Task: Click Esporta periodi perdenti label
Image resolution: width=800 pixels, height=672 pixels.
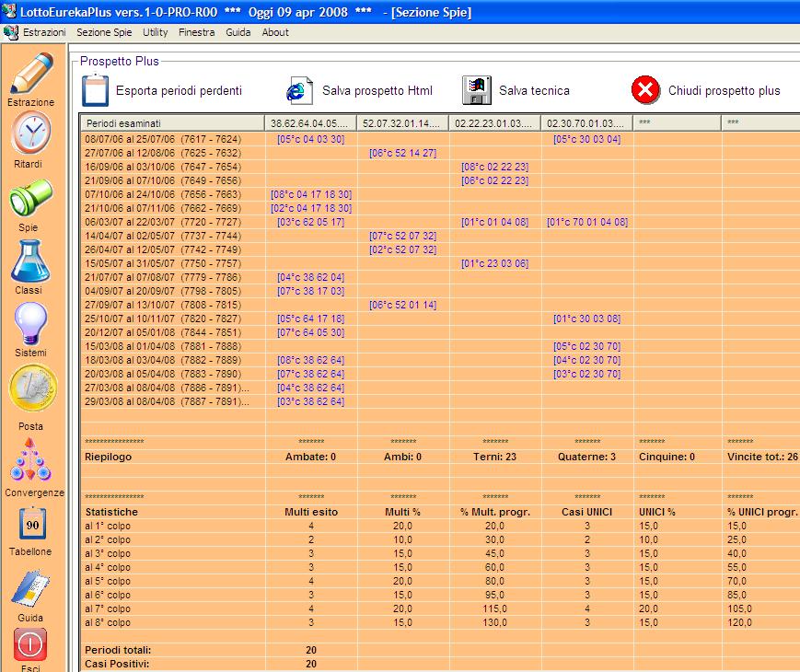Action: (x=180, y=91)
